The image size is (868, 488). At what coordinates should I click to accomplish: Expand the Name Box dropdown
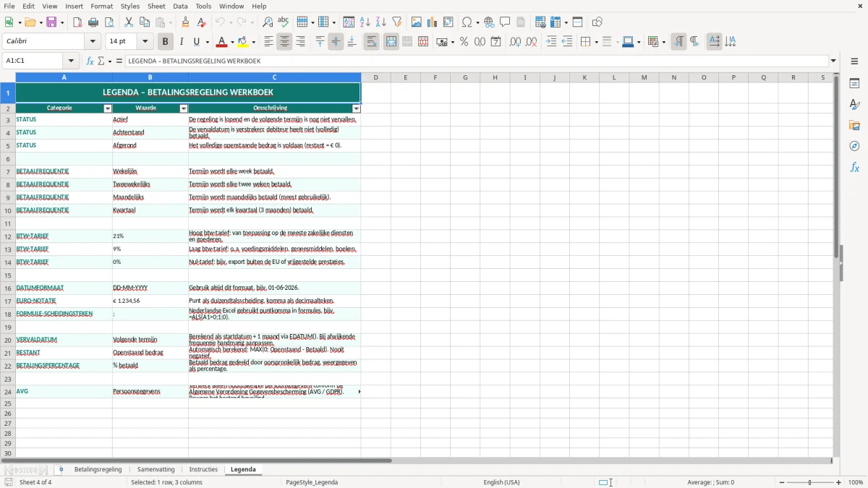[71, 61]
